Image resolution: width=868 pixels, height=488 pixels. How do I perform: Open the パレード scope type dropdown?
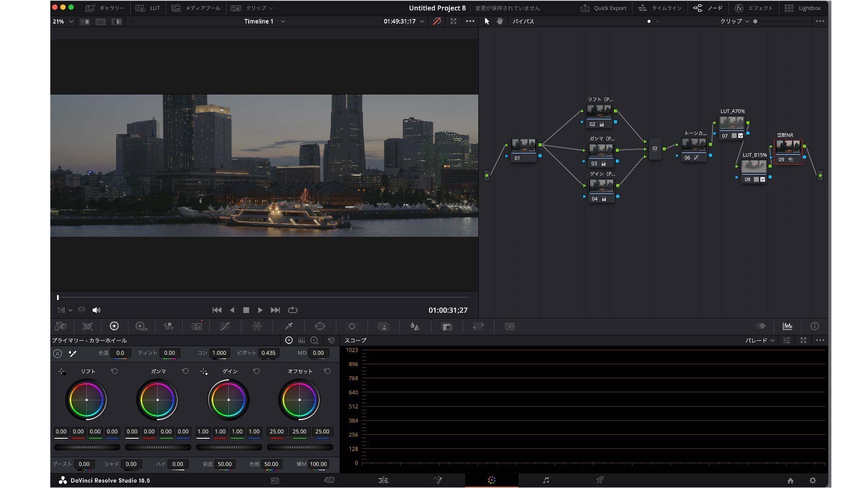pos(760,340)
